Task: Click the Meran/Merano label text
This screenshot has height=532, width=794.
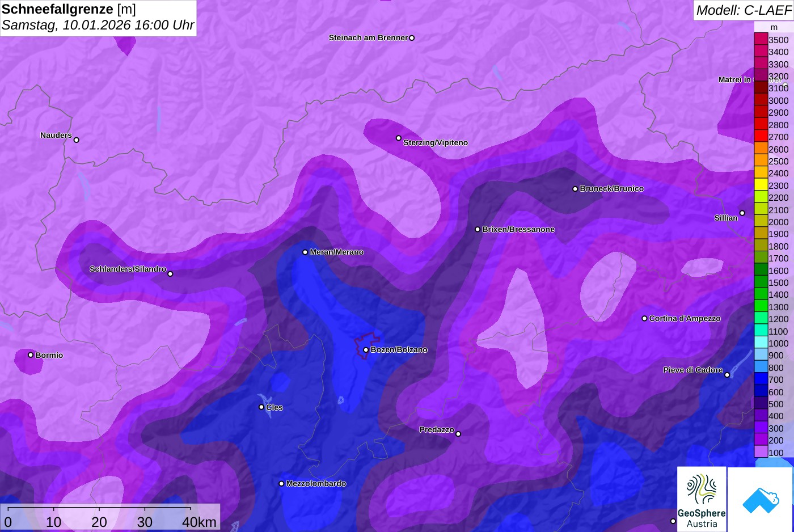Action: coord(337,252)
